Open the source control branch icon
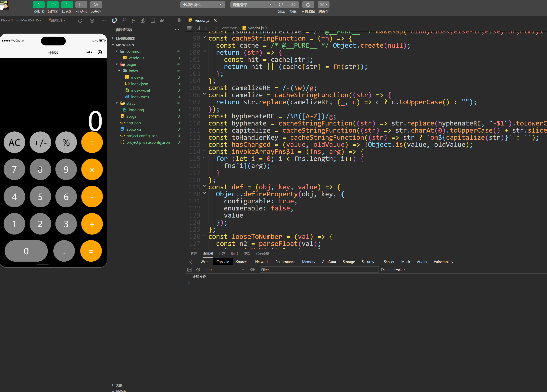Viewport: 547px width, 392px height. pos(133,20)
